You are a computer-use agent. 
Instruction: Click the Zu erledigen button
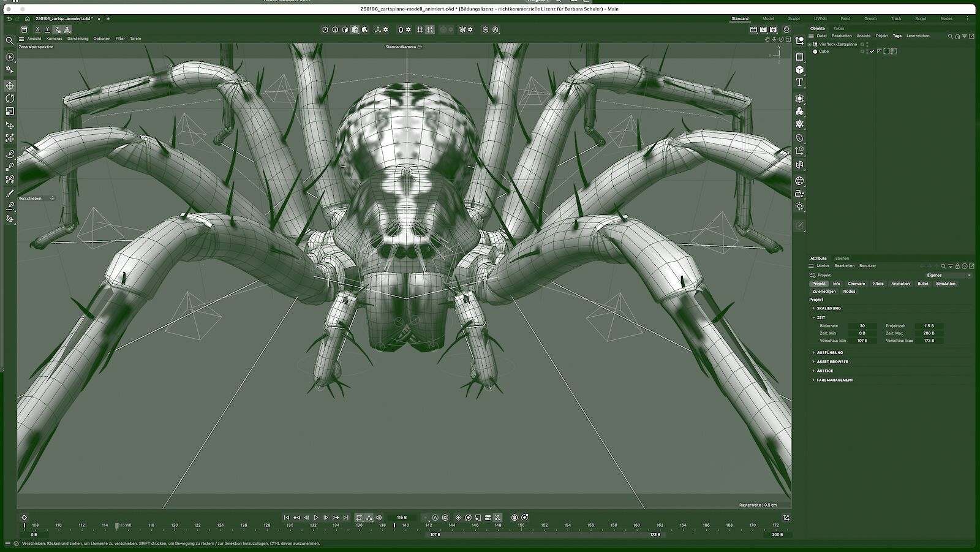point(824,291)
